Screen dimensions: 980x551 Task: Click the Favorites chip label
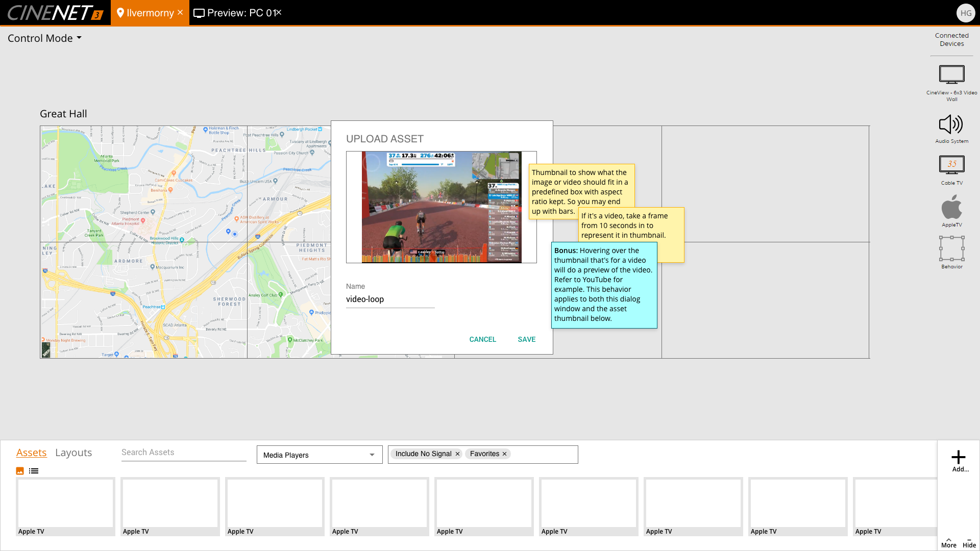[x=484, y=454]
